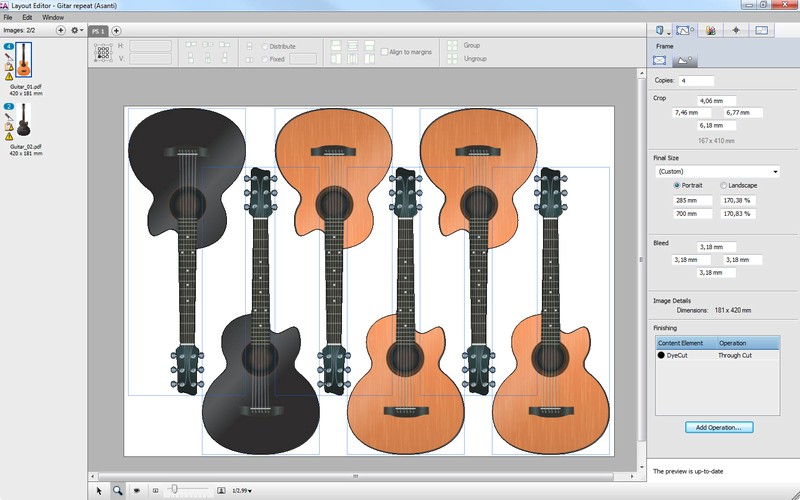
Task: Enable the Align to margins checkbox
Action: (x=385, y=52)
